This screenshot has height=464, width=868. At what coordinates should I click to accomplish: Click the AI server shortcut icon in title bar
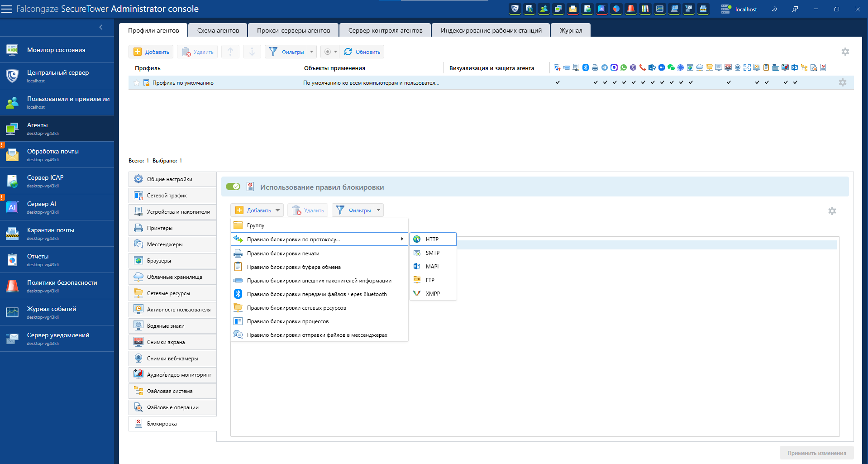point(602,9)
